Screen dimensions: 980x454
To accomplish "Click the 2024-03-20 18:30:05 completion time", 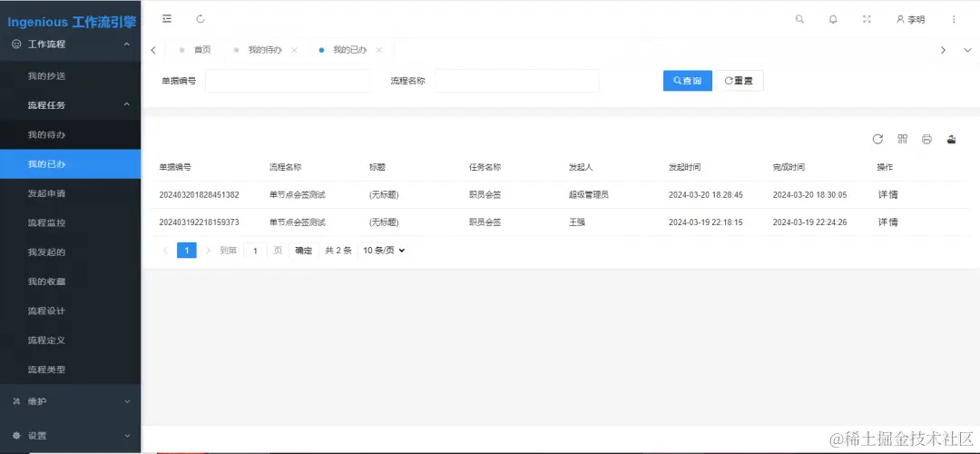I will (x=809, y=195).
